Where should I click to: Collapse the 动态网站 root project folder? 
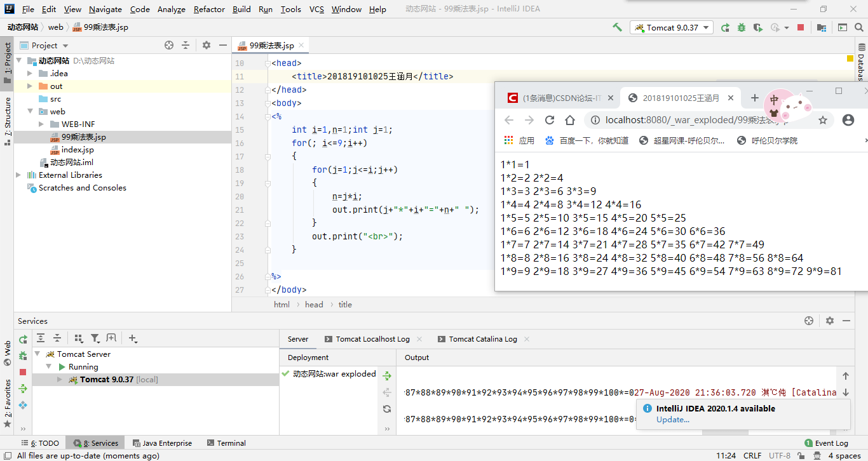coord(19,61)
